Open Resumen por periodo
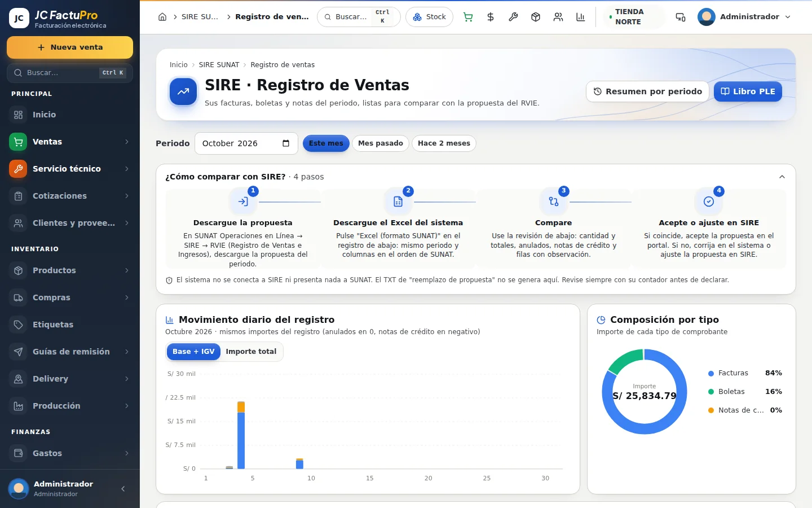This screenshot has width=812, height=508. point(647,91)
